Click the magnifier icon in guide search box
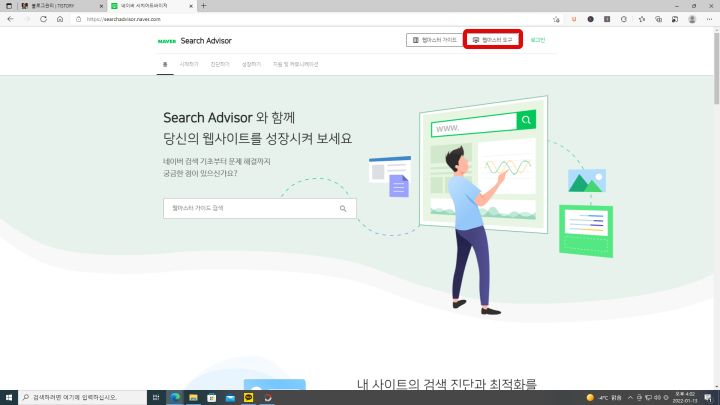 coord(343,208)
